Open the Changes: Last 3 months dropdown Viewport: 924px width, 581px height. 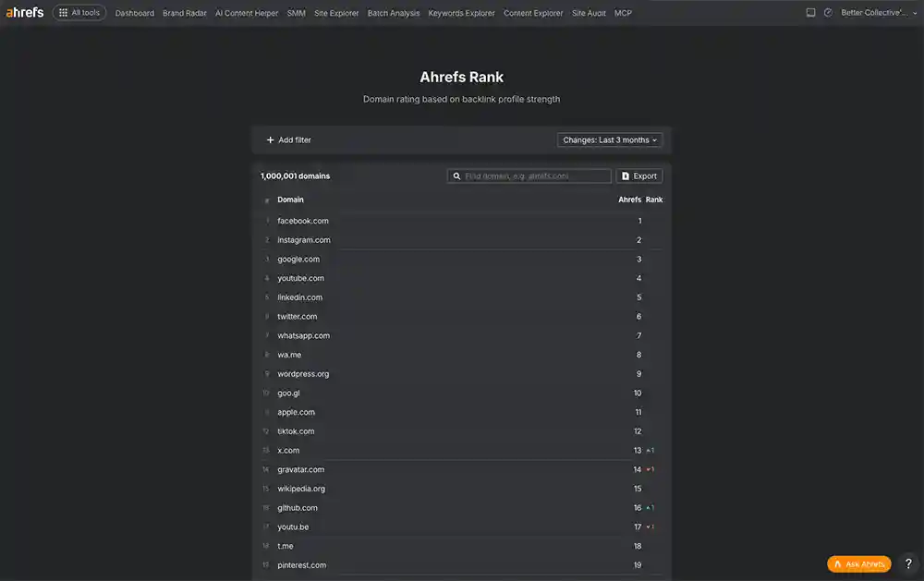point(609,139)
